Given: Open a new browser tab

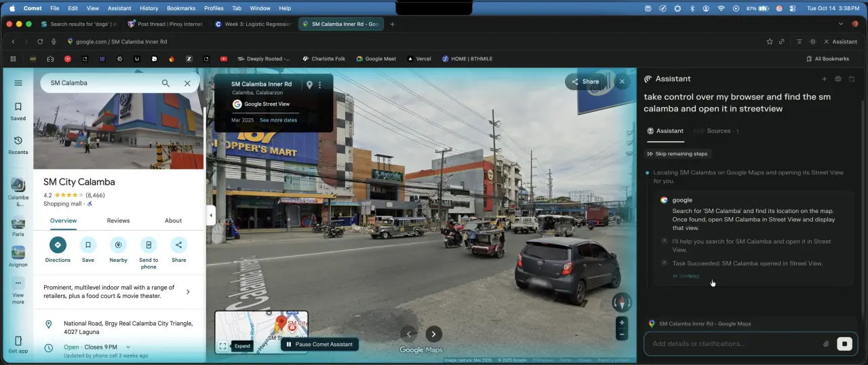Looking at the screenshot, I should coord(393,24).
